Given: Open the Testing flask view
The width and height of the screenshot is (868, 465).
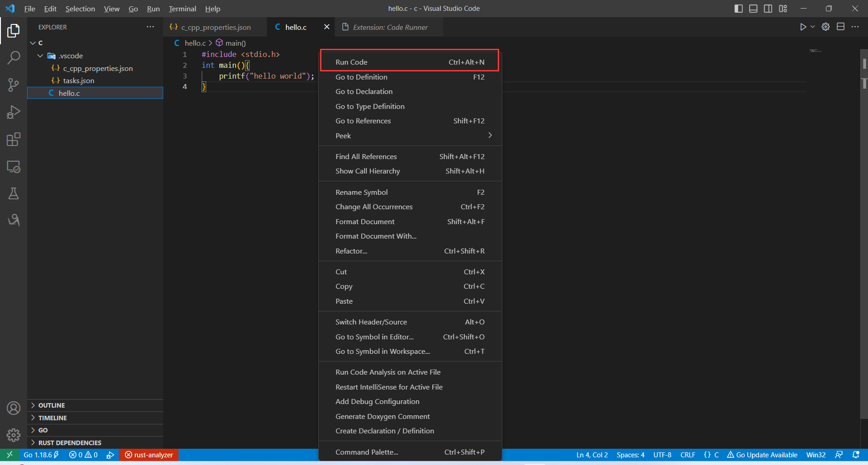Looking at the screenshot, I should click(14, 193).
